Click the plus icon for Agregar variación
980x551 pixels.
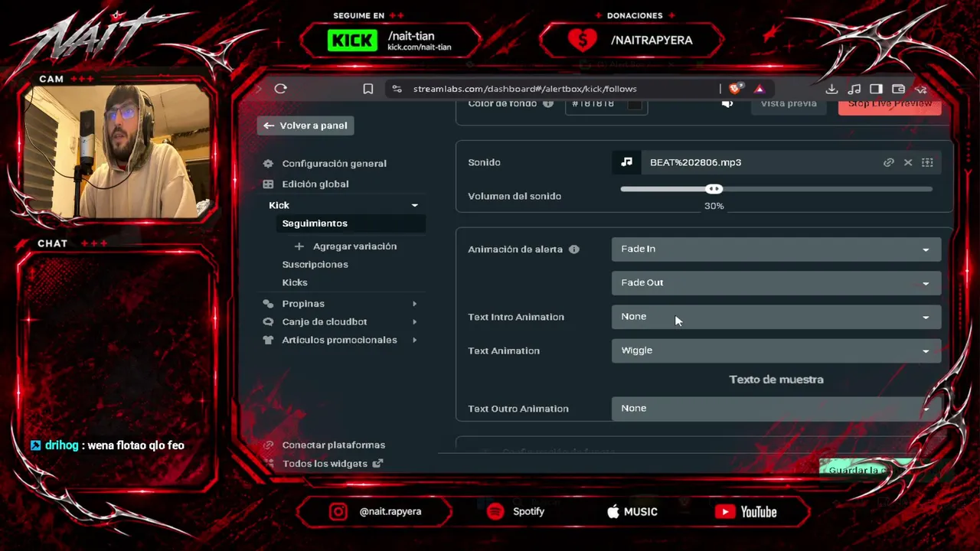click(x=299, y=246)
